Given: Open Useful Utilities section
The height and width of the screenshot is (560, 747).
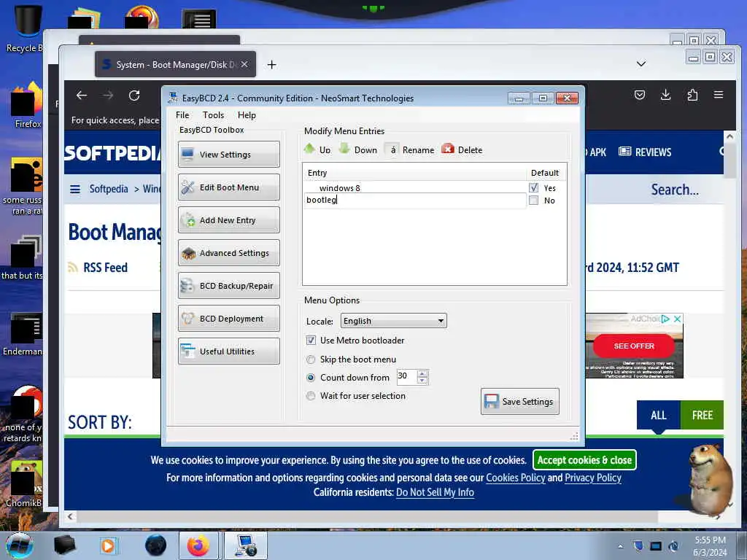Looking at the screenshot, I should pyautogui.click(x=228, y=351).
